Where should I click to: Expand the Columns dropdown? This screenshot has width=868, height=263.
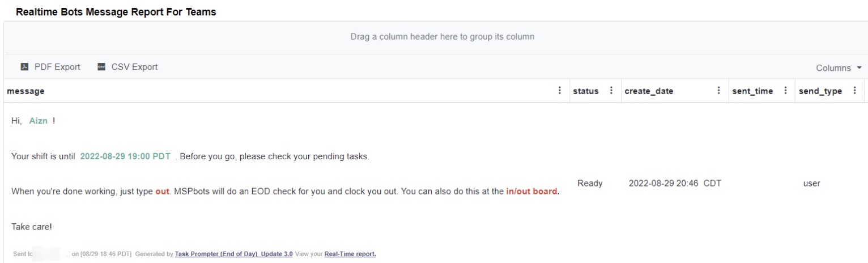coord(839,68)
